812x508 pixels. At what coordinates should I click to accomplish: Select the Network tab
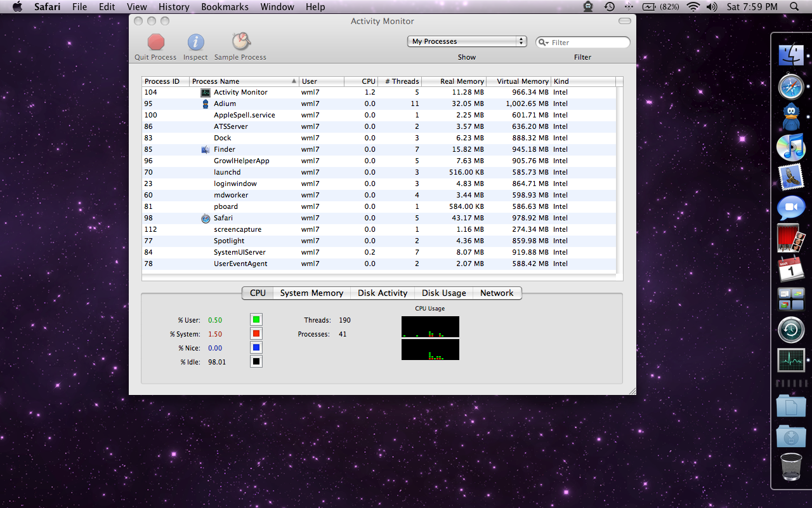tap(497, 293)
